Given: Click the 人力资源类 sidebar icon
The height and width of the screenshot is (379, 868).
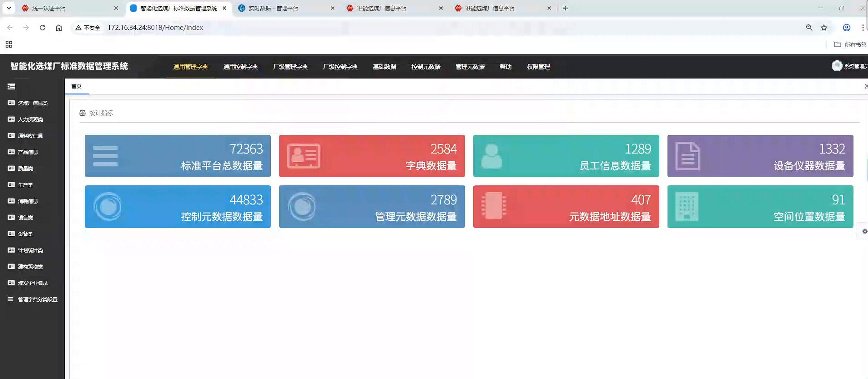Looking at the screenshot, I should coord(11,119).
